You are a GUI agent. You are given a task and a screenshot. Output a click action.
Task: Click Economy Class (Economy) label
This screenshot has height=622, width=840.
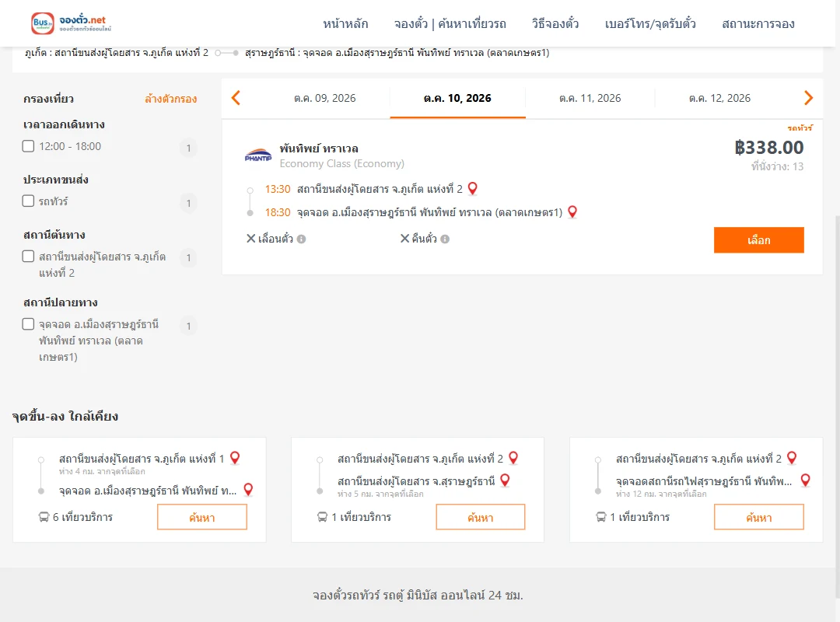point(341,163)
